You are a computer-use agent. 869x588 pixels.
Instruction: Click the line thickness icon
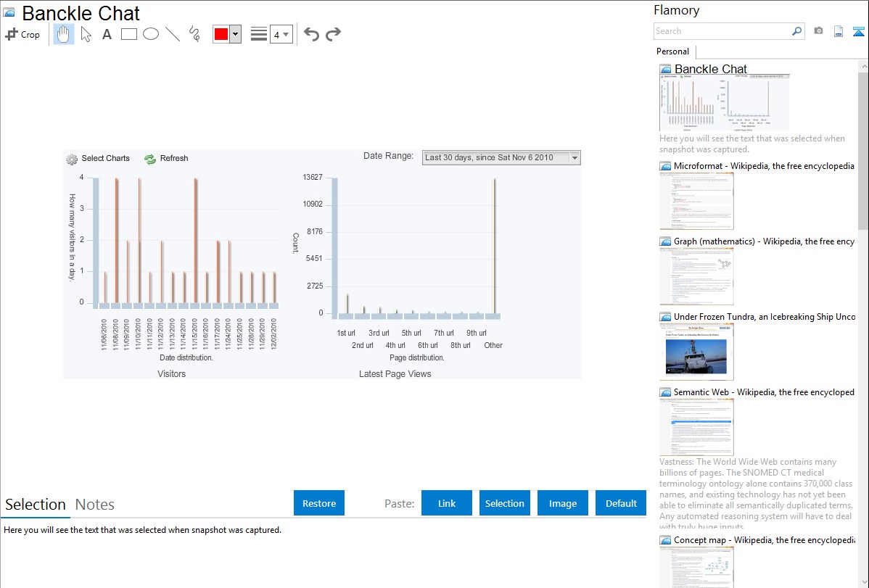point(259,34)
